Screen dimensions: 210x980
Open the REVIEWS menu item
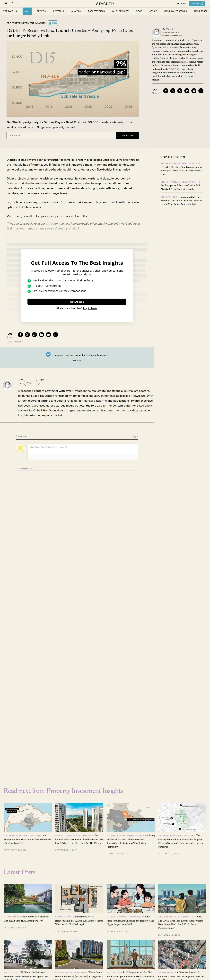(41, 11)
